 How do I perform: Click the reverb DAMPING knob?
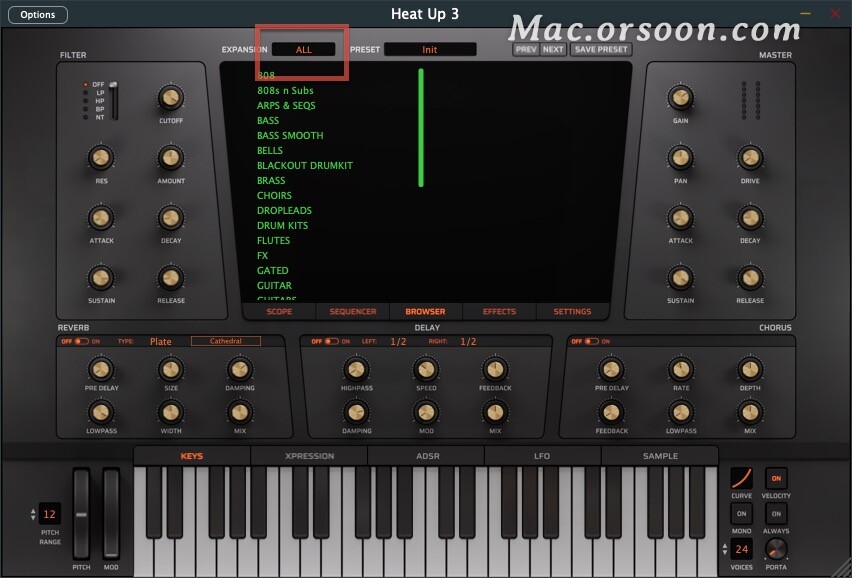[x=240, y=369]
